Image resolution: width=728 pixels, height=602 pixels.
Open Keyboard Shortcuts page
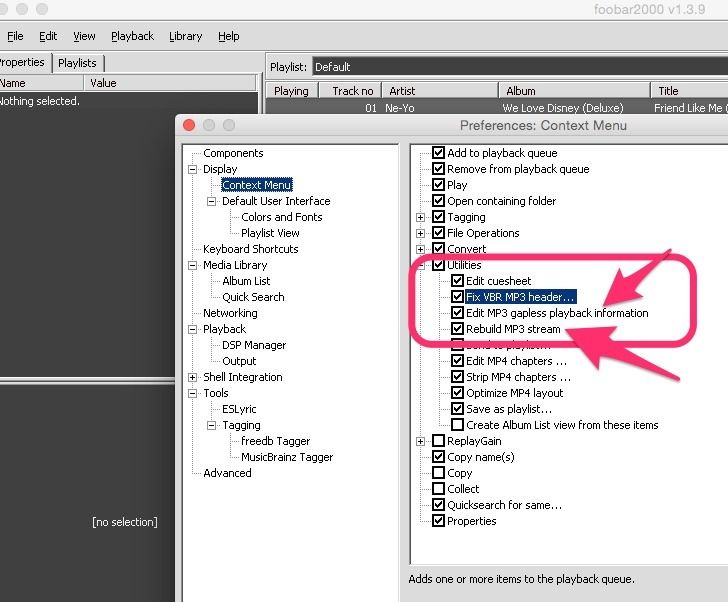[x=251, y=249]
